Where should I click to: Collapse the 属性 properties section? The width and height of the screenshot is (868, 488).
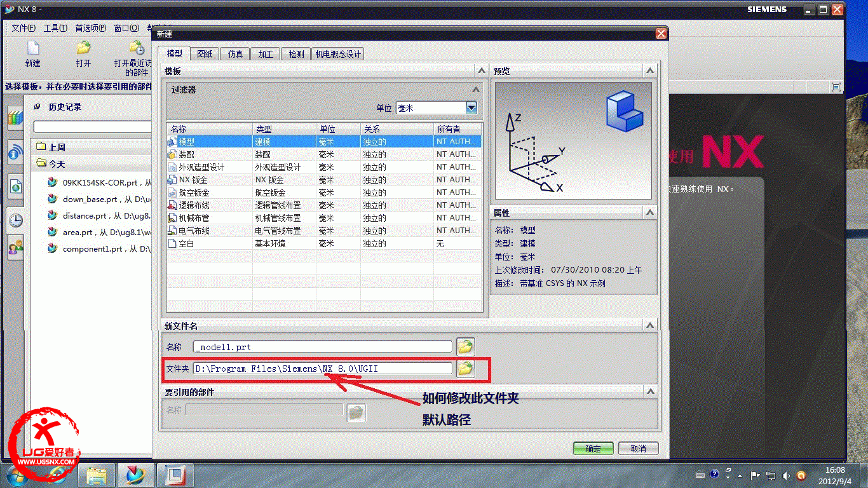tap(649, 213)
